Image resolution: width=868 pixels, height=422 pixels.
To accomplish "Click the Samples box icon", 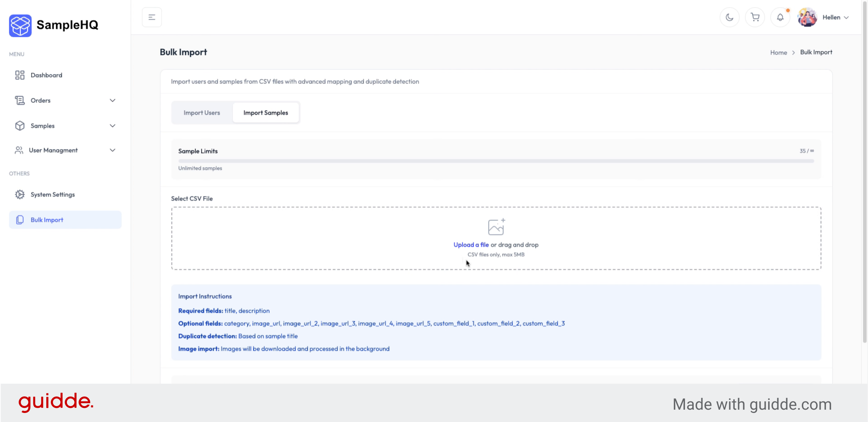I will [x=20, y=125].
